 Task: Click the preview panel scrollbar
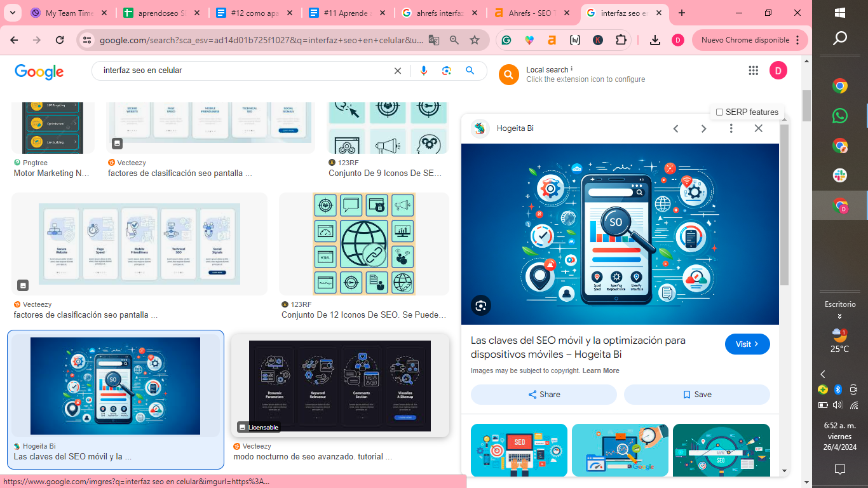click(x=784, y=203)
